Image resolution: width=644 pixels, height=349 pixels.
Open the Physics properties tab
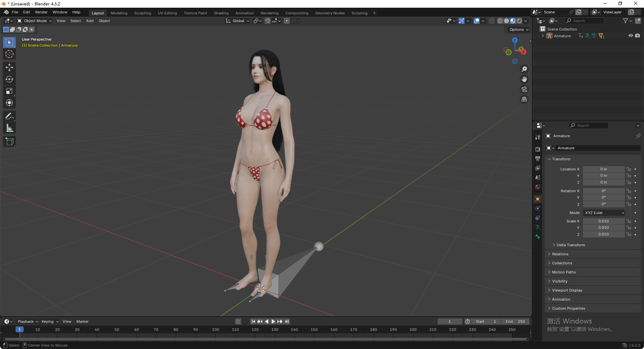[x=538, y=208]
